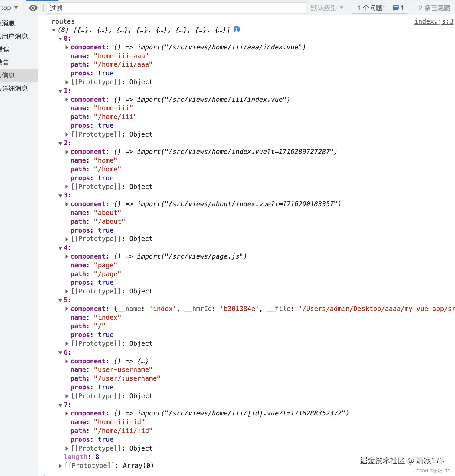The width and height of the screenshot is (455, 476).
Task: Open the top context dropdown
Action: pyautogui.click(x=9, y=8)
